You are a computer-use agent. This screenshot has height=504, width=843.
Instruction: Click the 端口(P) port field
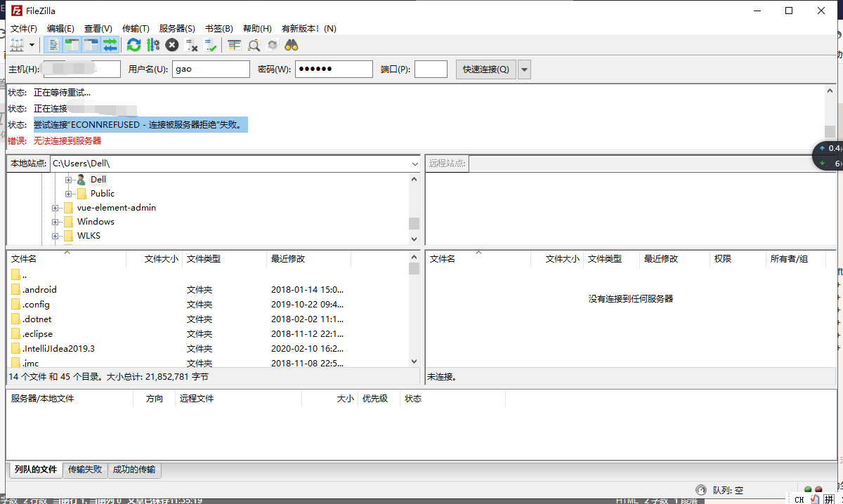pos(431,69)
